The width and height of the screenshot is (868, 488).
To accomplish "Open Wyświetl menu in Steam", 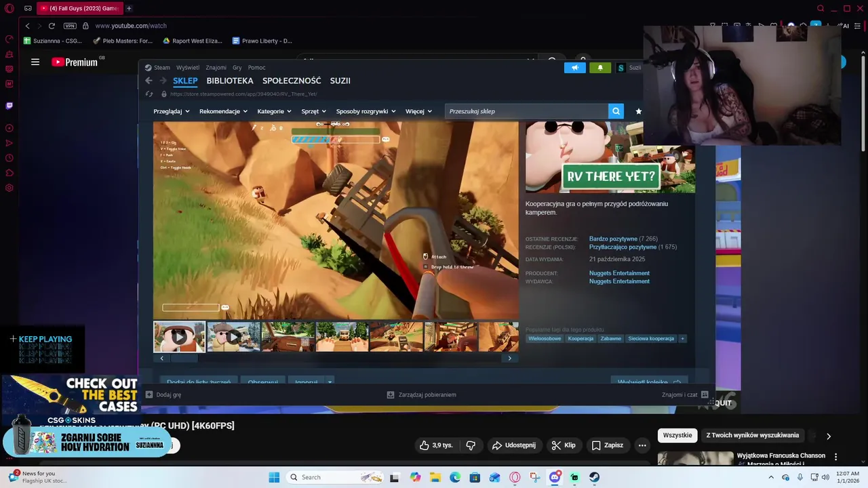I will coord(188,68).
